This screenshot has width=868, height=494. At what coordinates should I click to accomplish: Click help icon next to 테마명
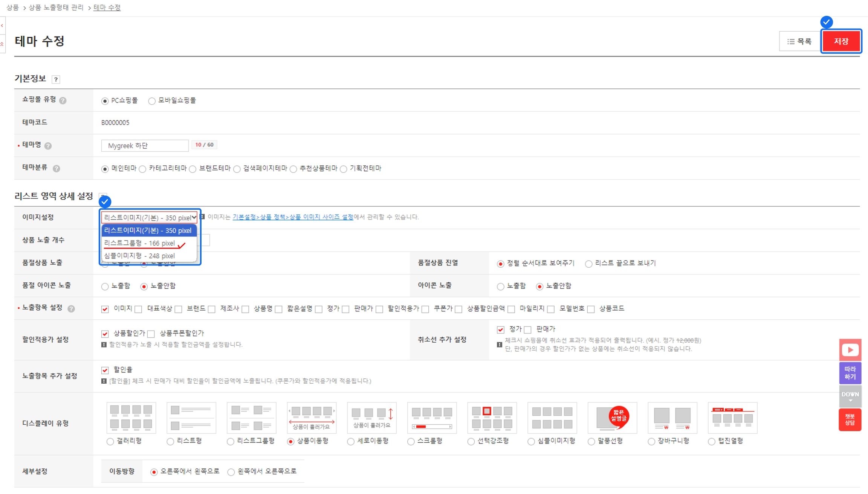(x=48, y=146)
